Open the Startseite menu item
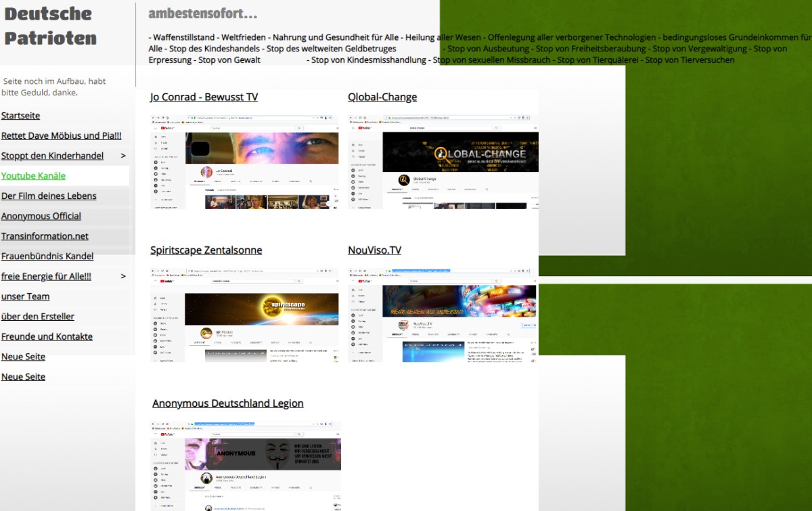The height and width of the screenshot is (511, 812). (x=20, y=116)
